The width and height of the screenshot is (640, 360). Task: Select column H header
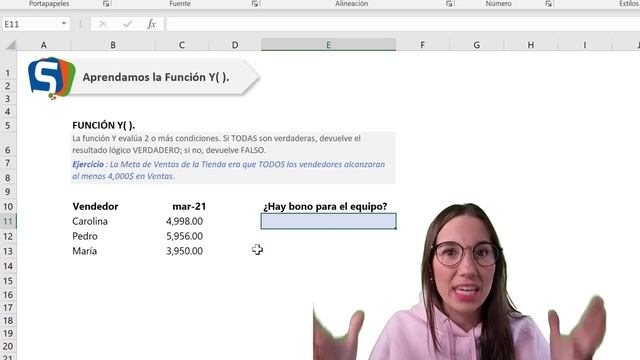pos(531,45)
